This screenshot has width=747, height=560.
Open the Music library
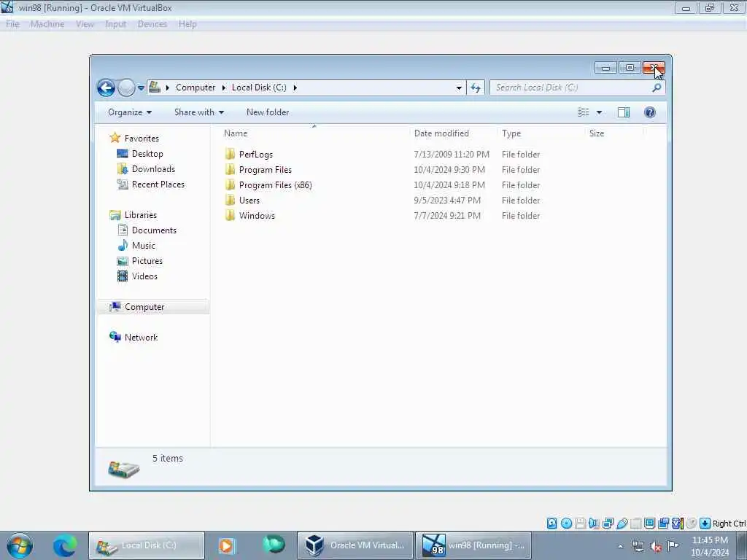(144, 245)
